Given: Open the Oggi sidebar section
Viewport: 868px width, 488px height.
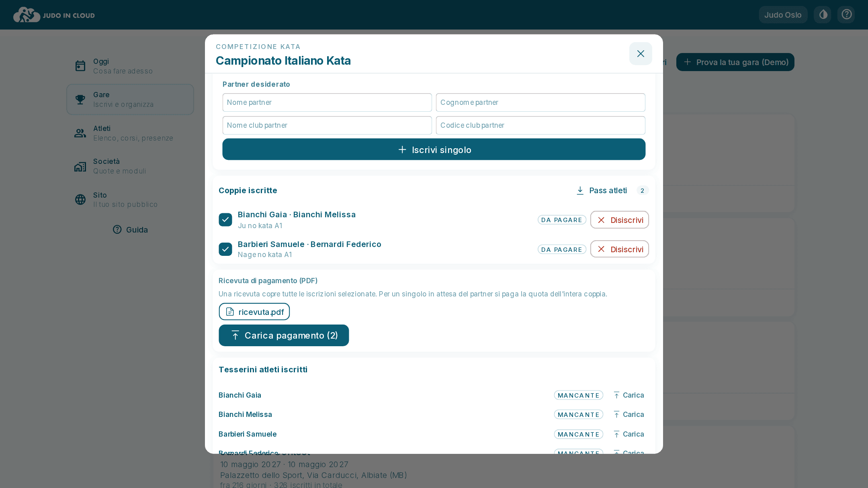Looking at the screenshot, I should coord(130,66).
